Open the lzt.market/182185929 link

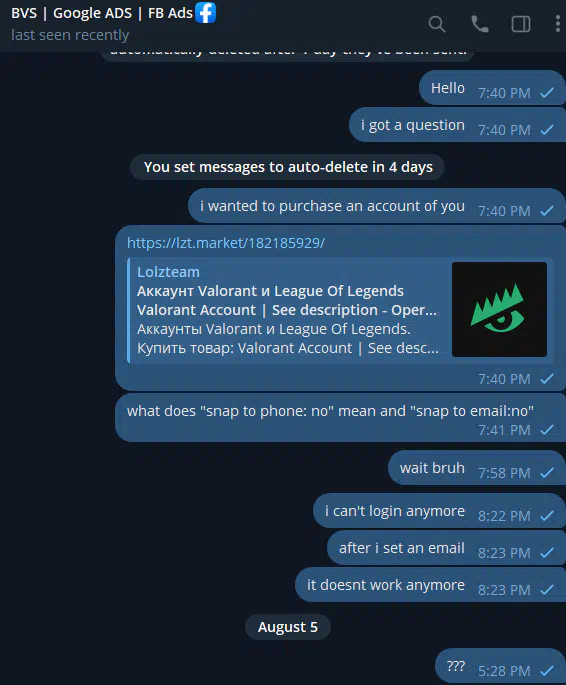(226, 243)
